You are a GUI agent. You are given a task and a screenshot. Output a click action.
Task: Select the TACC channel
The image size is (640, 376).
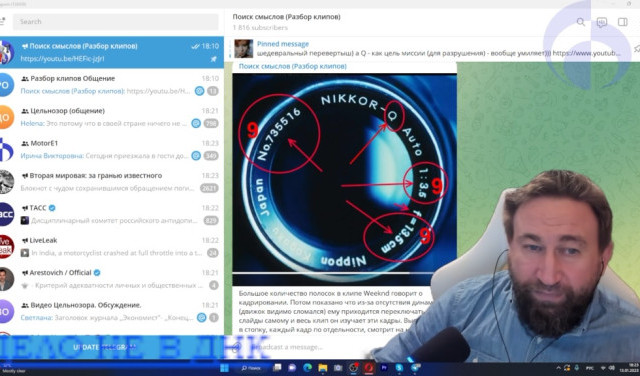tap(112, 214)
